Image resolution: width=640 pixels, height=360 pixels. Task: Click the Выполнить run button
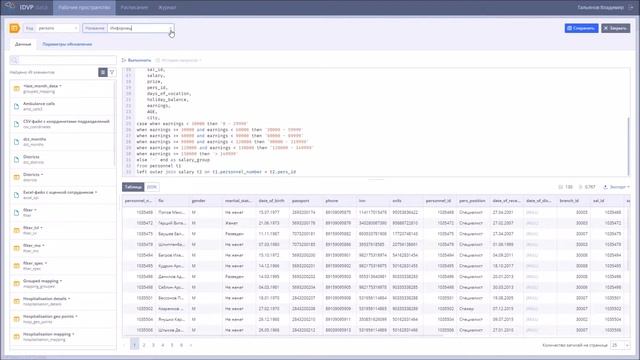click(x=136, y=60)
